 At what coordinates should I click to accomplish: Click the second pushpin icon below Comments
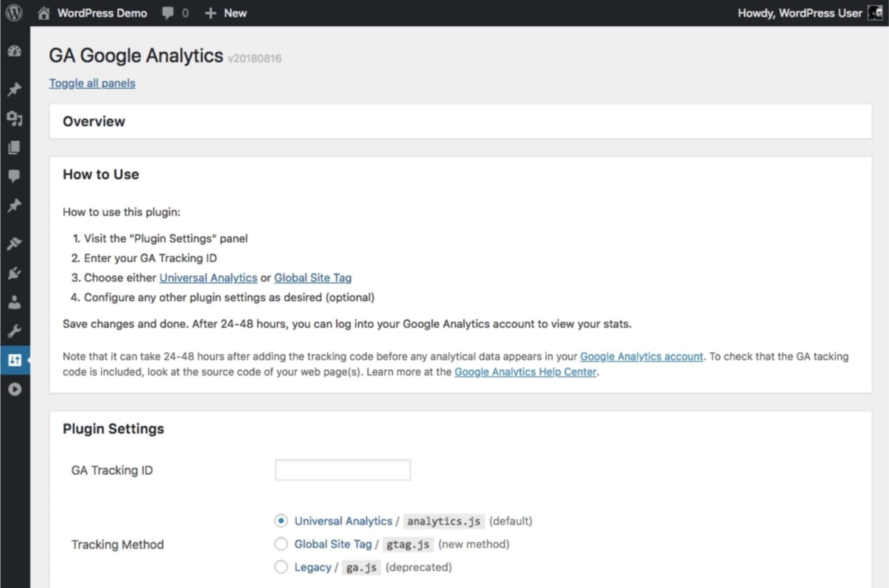point(14,205)
